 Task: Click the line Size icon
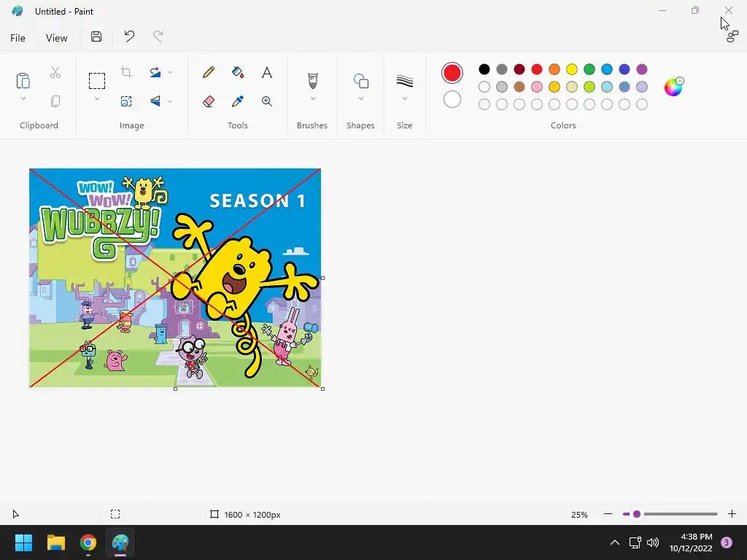pos(404,81)
